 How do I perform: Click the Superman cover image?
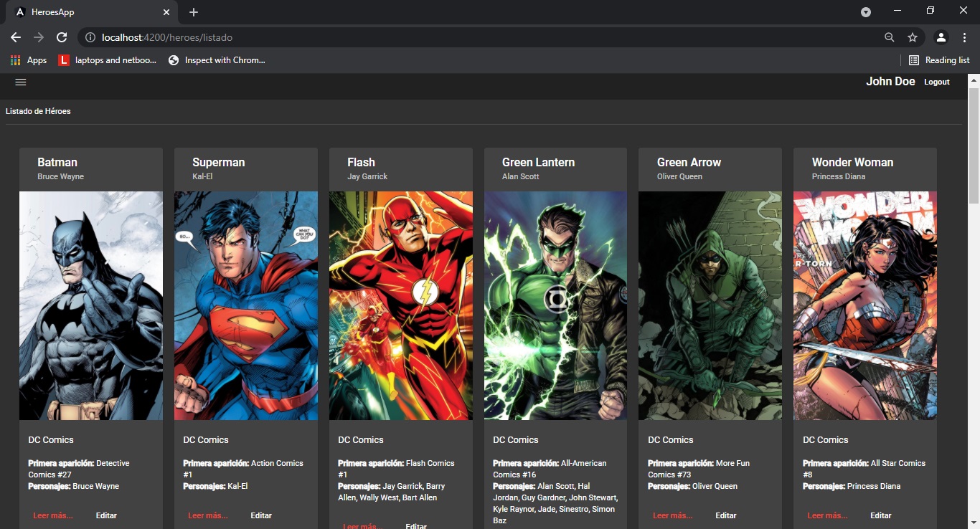[x=246, y=305]
